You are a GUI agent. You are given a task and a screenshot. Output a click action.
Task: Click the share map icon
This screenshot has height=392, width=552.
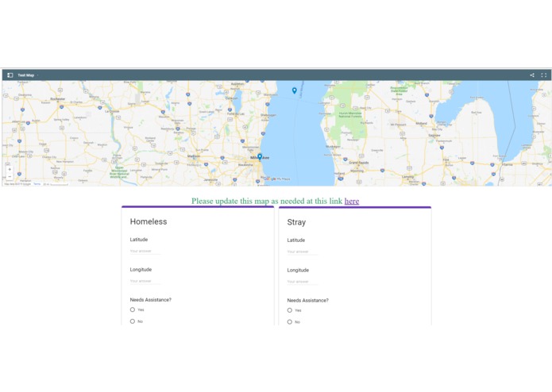pyautogui.click(x=532, y=75)
